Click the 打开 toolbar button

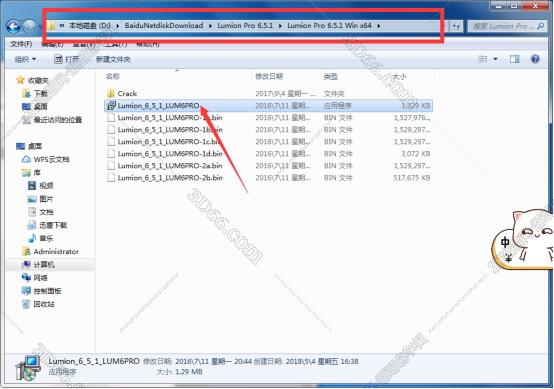tap(67, 59)
